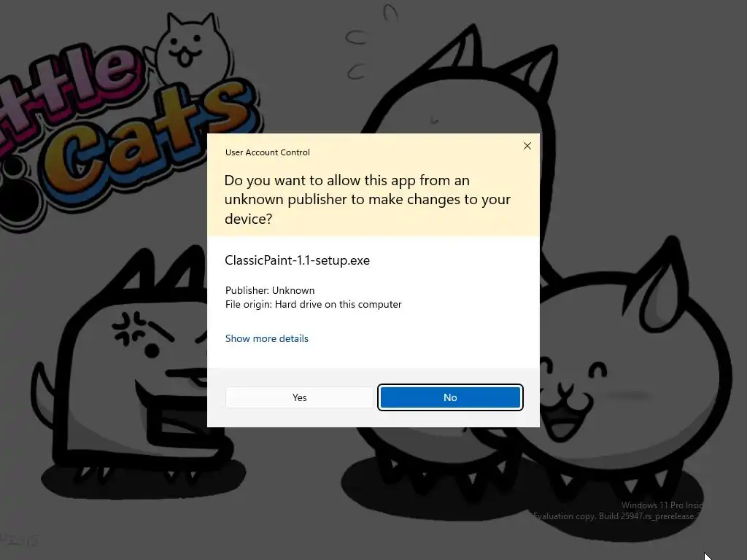Close the User Account Control dialog
The image size is (747, 560).
(527, 146)
